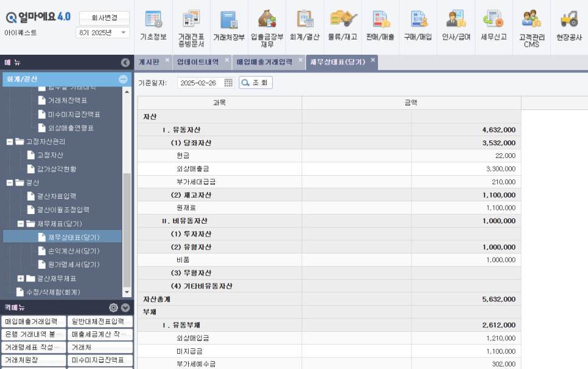
Task: Open the calendar picker for 기준일자
Action: point(228,83)
